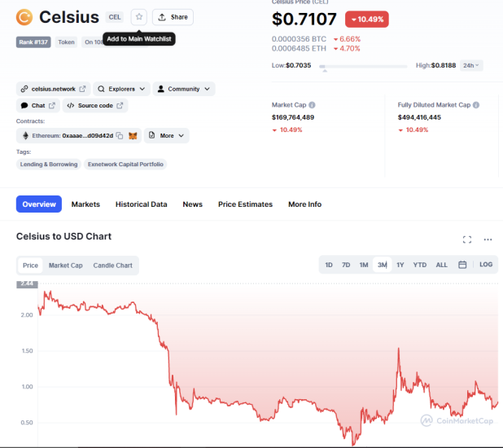Change the 24h low/high period dropdown
This screenshot has height=448, width=503.
(471, 65)
